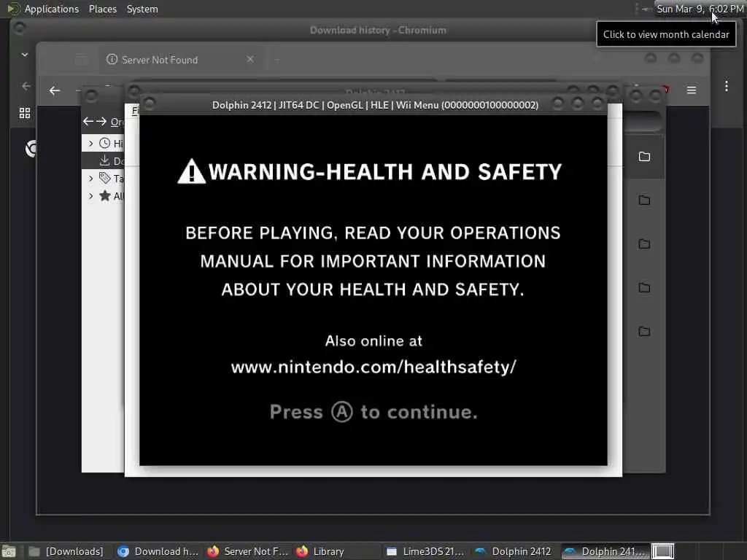Switch to Lime3DS taskbar window

click(x=425, y=551)
